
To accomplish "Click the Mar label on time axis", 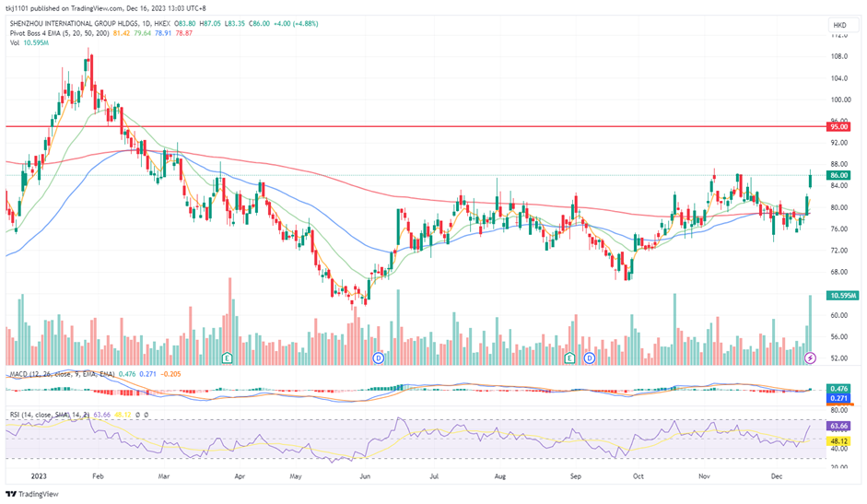I will (163, 476).
